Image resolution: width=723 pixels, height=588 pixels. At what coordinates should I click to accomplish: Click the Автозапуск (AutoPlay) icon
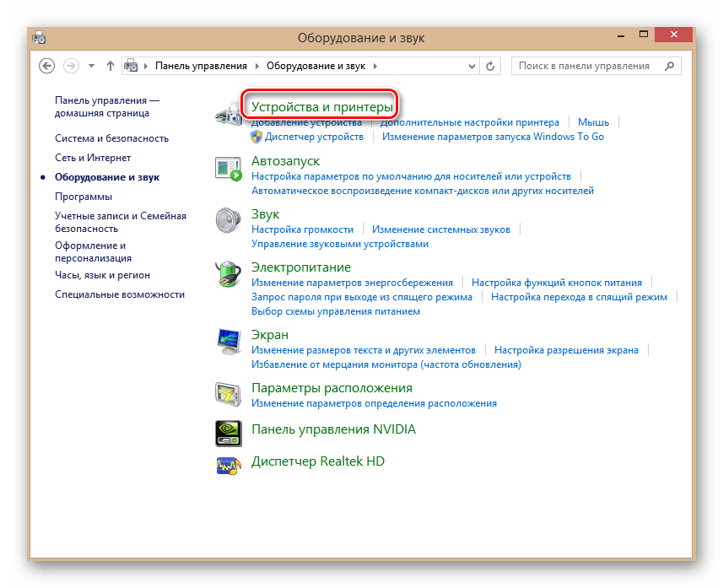click(x=228, y=168)
